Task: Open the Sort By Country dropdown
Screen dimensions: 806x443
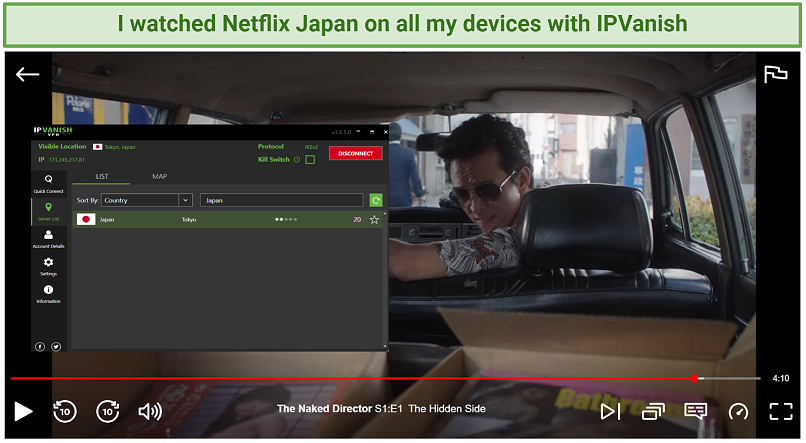Action: point(147,200)
